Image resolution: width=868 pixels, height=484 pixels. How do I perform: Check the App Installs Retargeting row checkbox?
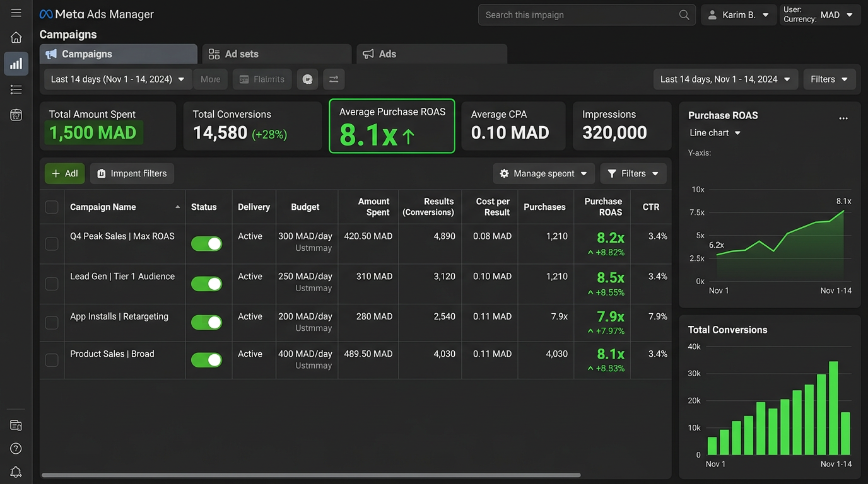coord(51,323)
